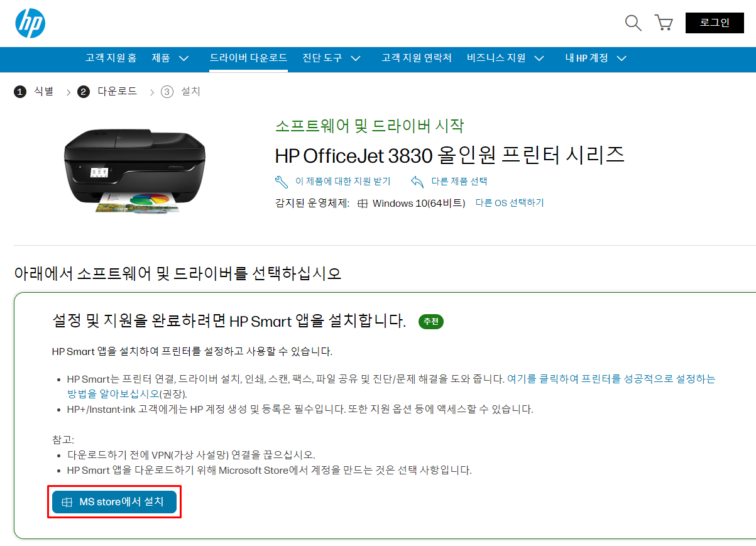
Task: Click the 감지된 운영체제 label
Action: [x=312, y=203]
